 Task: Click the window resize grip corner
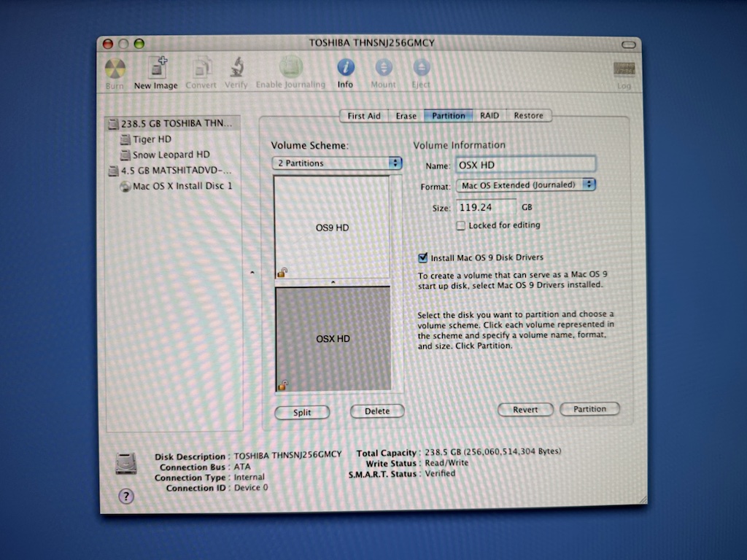click(x=642, y=499)
